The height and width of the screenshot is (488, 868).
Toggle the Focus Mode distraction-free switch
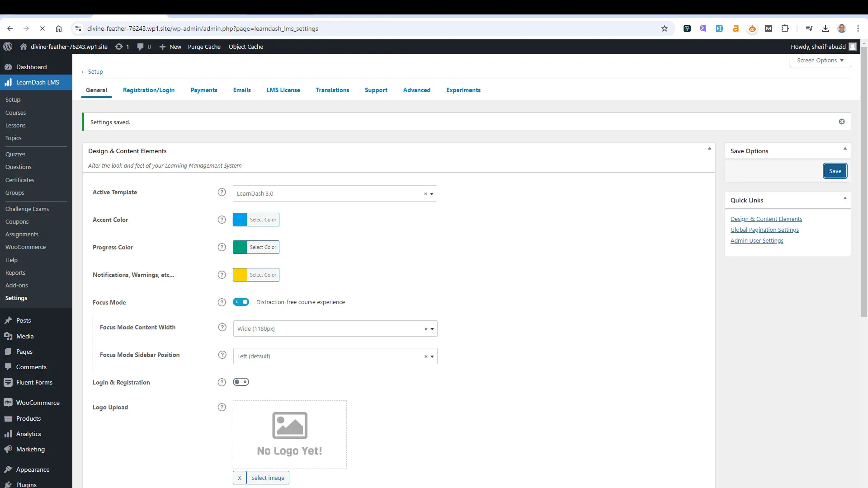tap(241, 301)
